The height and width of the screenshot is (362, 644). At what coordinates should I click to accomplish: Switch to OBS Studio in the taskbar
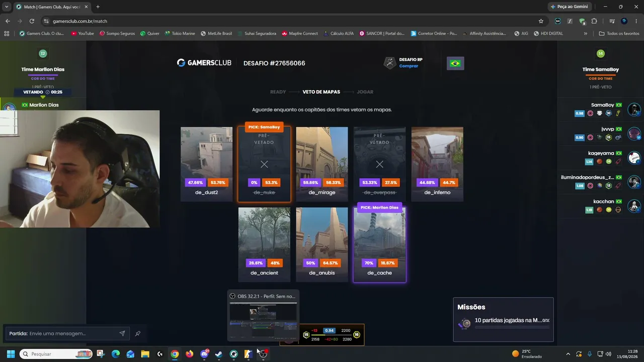(263, 354)
